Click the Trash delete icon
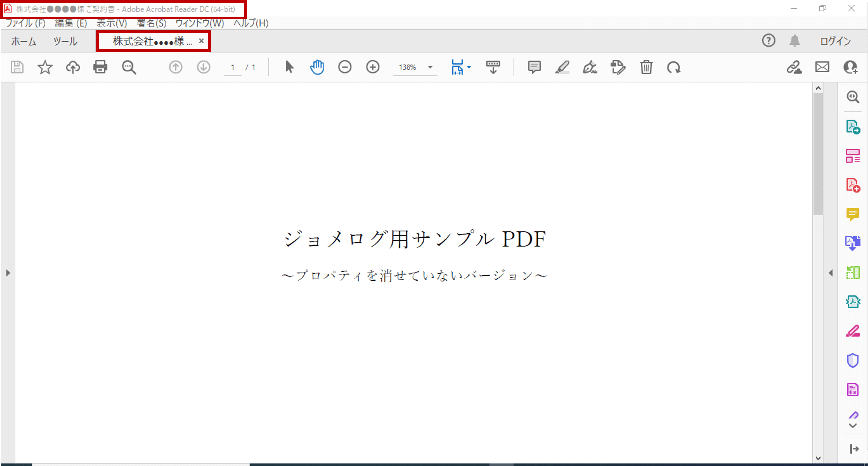Image resolution: width=868 pixels, height=466 pixels. [x=646, y=67]
